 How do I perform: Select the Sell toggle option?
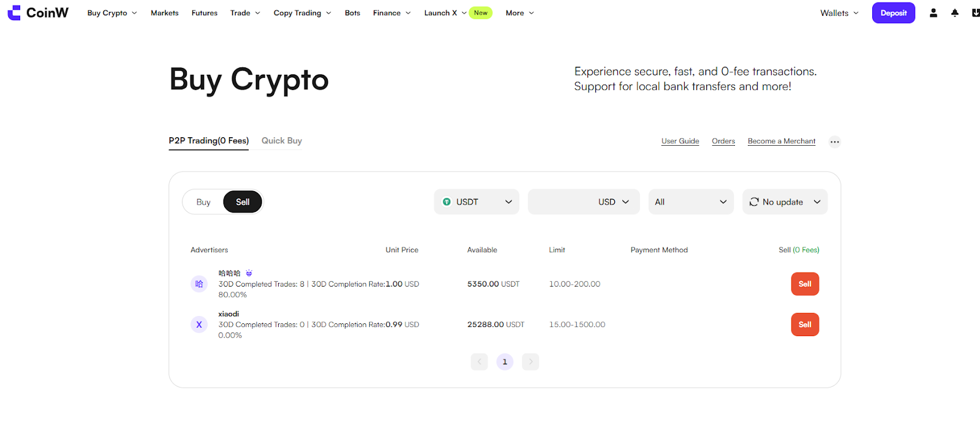[243, 202]
